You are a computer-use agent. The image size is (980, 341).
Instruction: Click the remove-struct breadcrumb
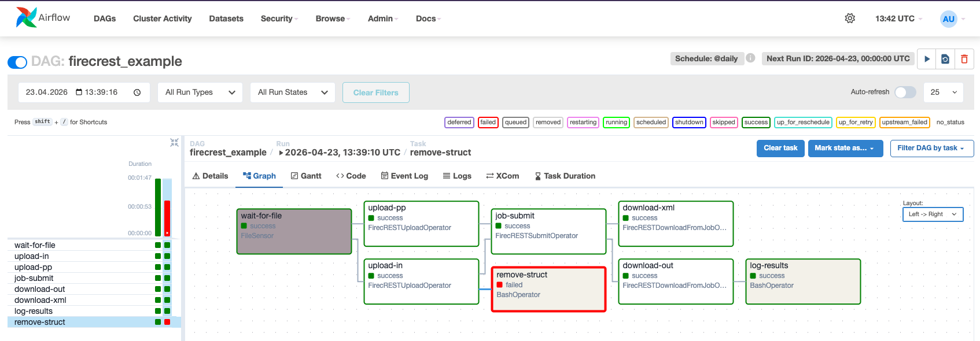441,153
